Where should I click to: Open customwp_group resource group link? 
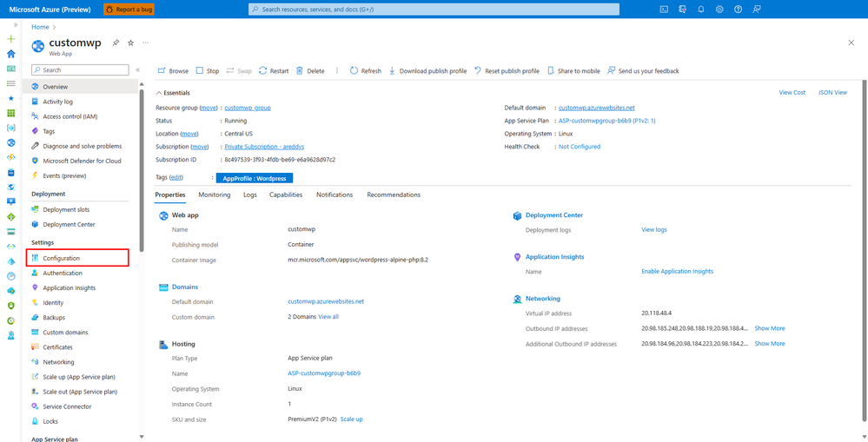pyautogui.click(x=248, y=108)
